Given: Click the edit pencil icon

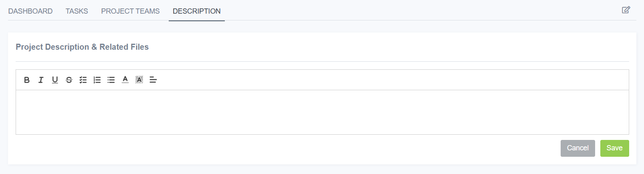Looking at the screenshot, I should point(626,10).
